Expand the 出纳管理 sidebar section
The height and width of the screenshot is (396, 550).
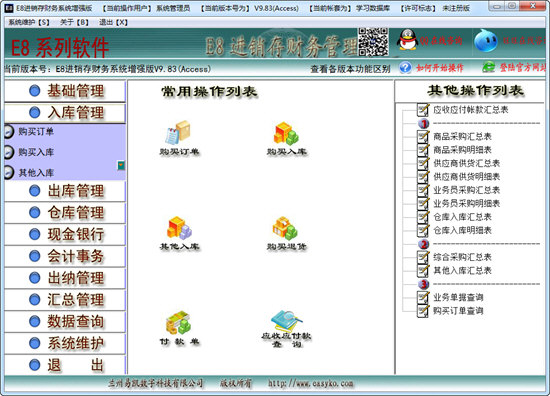pos(65,278)
